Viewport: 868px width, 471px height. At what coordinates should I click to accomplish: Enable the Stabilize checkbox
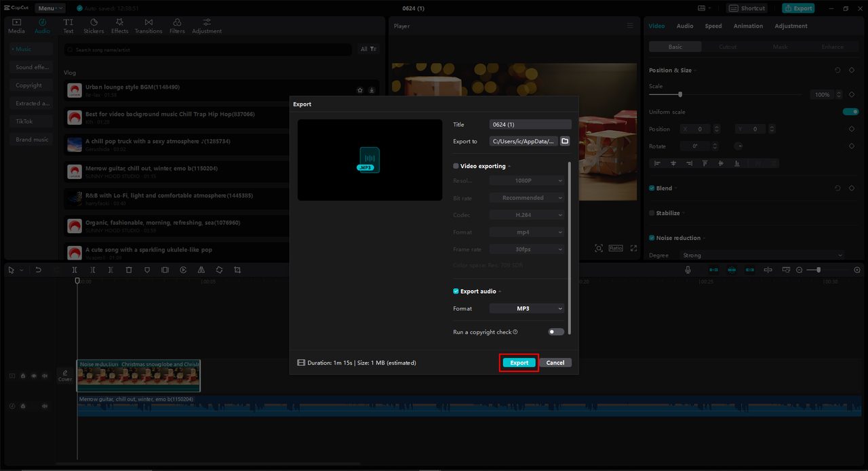(652, 213)
